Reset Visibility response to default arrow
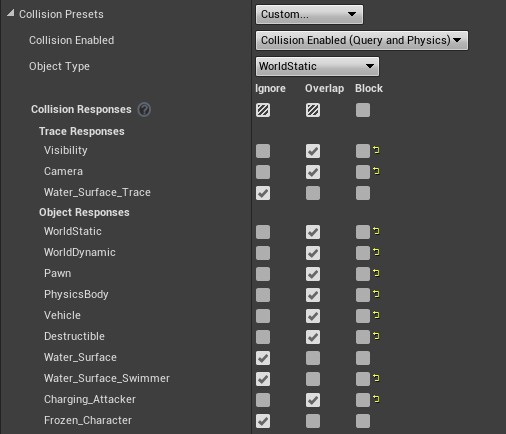 [376, 150]
